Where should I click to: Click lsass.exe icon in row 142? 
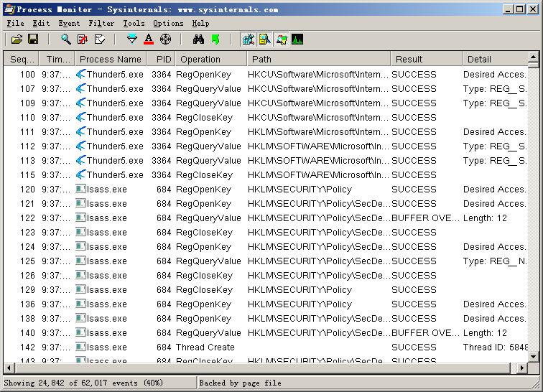click(80, 347)
